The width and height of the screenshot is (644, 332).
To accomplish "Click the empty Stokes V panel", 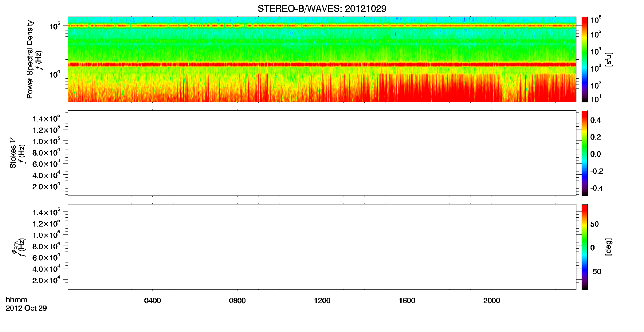I will click(x=322, y=153).
